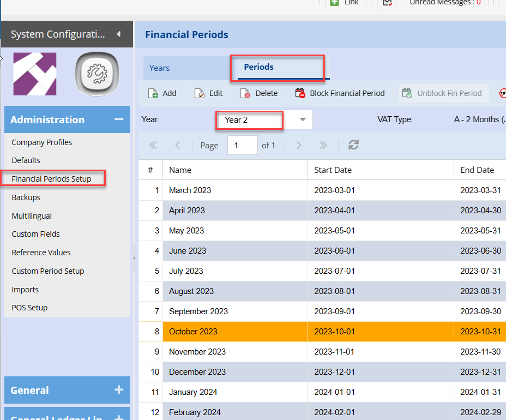The height and width of the screenshot is (420, 506).
Task: Open the Year dropdown list
Action: (x=303, y=119)
